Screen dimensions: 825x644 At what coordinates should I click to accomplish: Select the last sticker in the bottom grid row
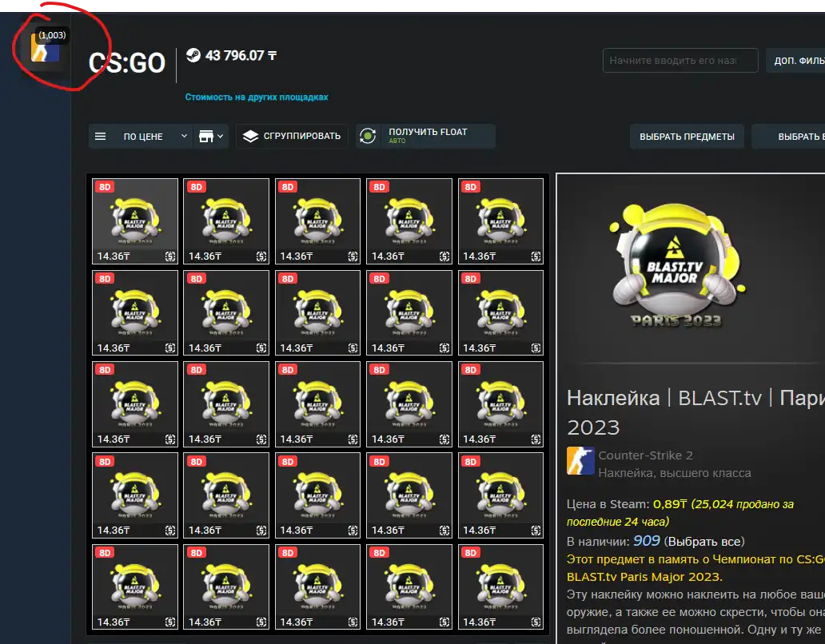pyautogui.click(x=501, y=586)
